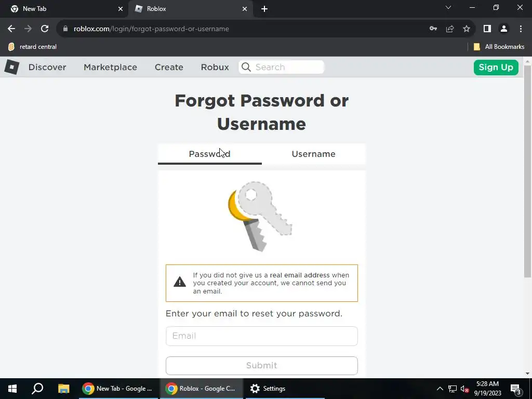
Task: Open the notification center icon
Action: tap(516, 389)
